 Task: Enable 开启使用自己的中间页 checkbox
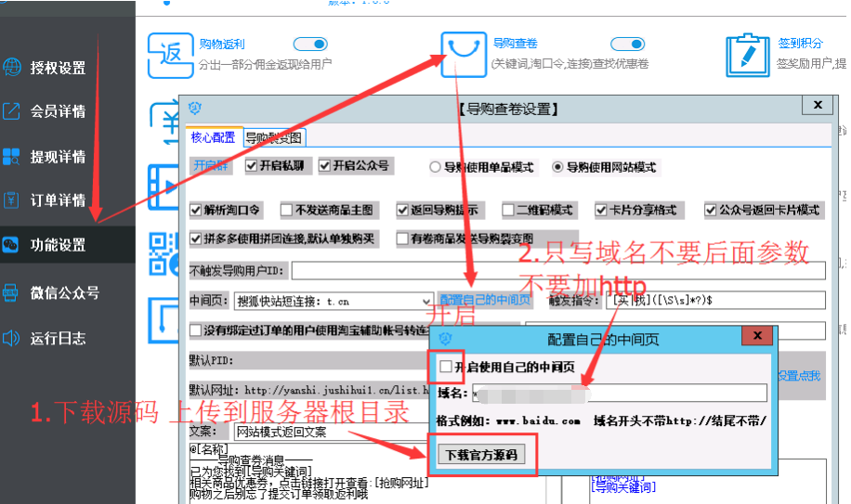(446, 368)
